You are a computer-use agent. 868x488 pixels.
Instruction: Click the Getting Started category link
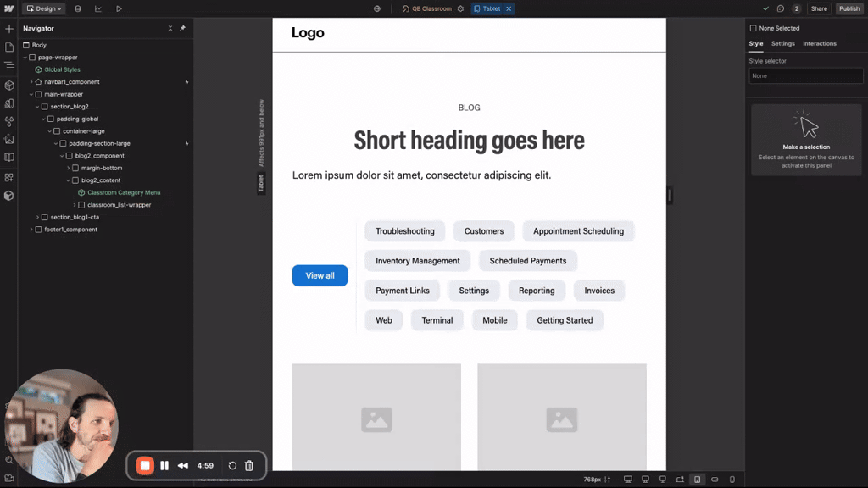click(565, 320)
